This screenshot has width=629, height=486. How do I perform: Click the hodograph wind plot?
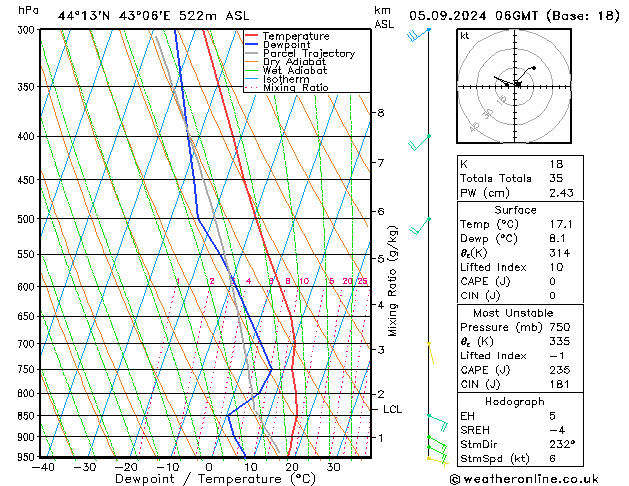[x=514, y=86]
